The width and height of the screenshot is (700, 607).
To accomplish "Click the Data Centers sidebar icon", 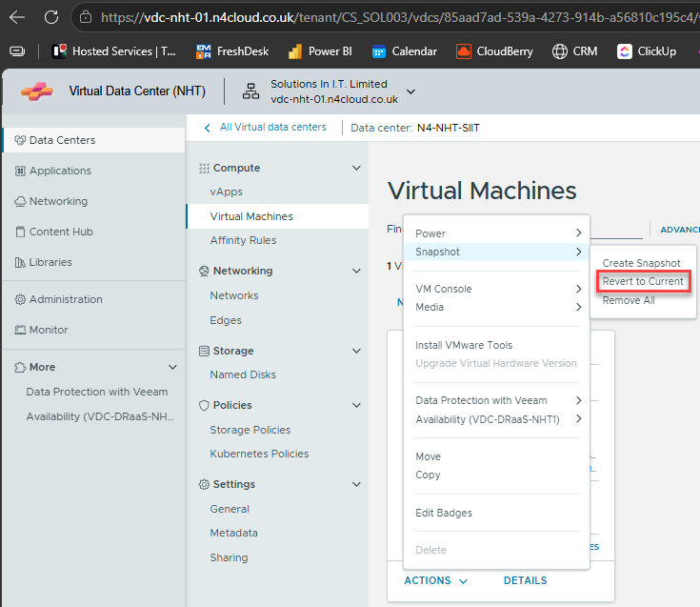I will click(x=20, y=140).
